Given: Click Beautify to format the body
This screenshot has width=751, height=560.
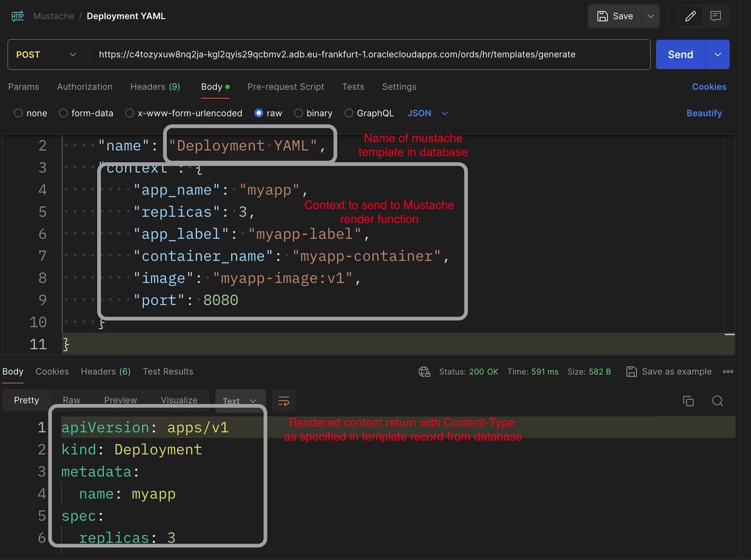Looking at the screenshot, I should 704,113.
